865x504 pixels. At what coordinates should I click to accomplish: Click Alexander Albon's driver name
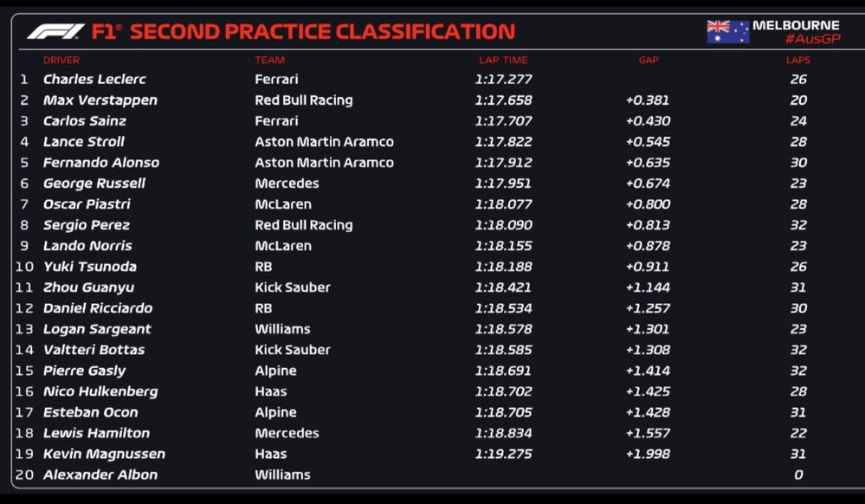tap(100, 475)
